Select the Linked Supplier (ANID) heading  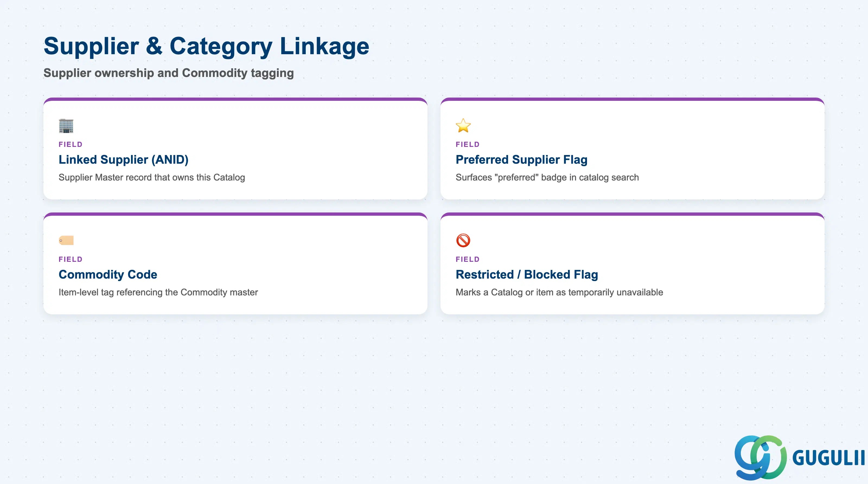tap(123, 160)
